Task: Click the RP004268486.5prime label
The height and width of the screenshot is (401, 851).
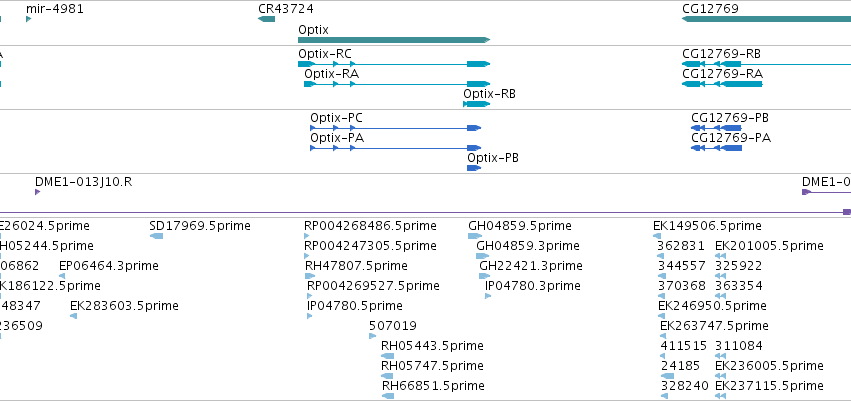Action: (370, 226)
